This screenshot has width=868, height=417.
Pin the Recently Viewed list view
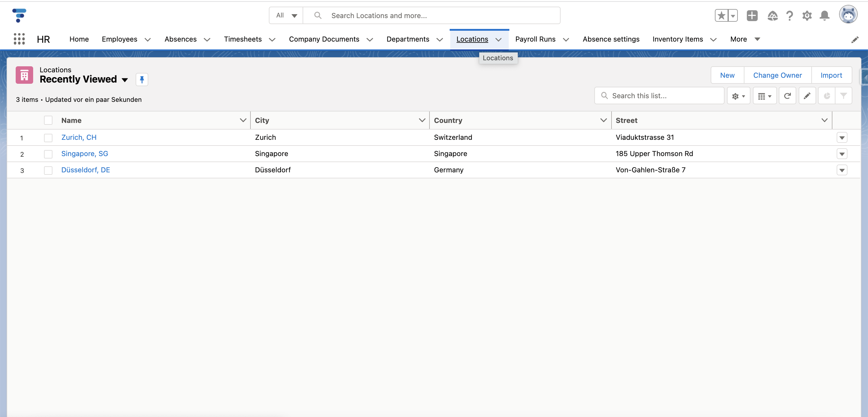[x=142, y=80]
